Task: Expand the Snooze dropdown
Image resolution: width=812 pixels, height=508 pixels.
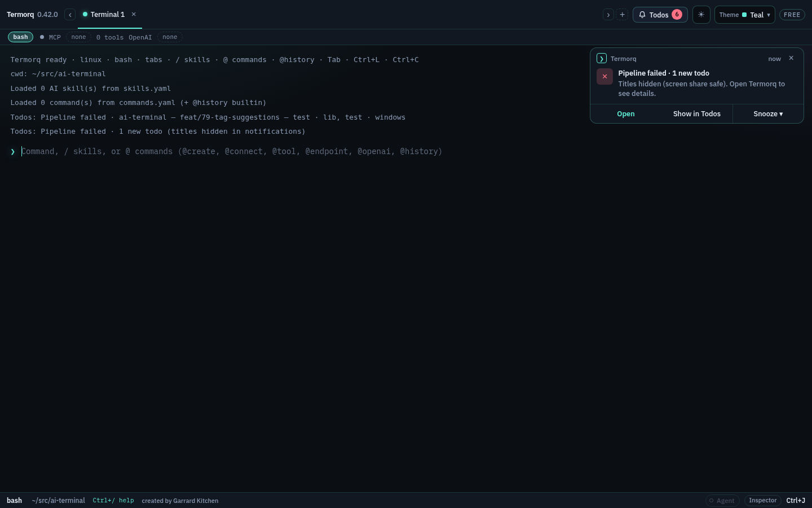Action: coord(768,114)
